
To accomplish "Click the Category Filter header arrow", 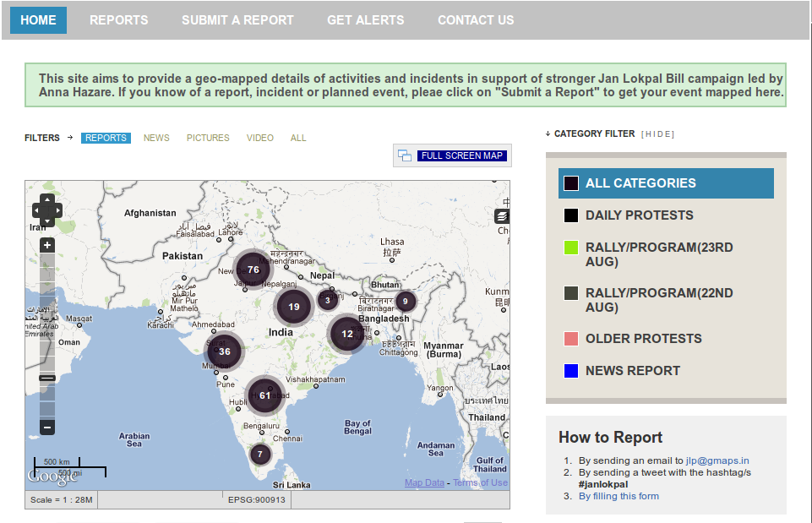I will coord(548,133).
